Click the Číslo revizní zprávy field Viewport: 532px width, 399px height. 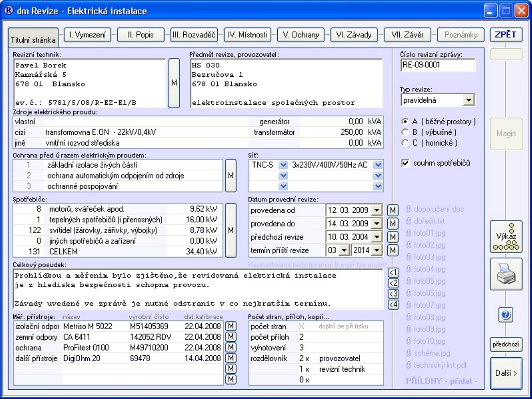click(438, 65)
